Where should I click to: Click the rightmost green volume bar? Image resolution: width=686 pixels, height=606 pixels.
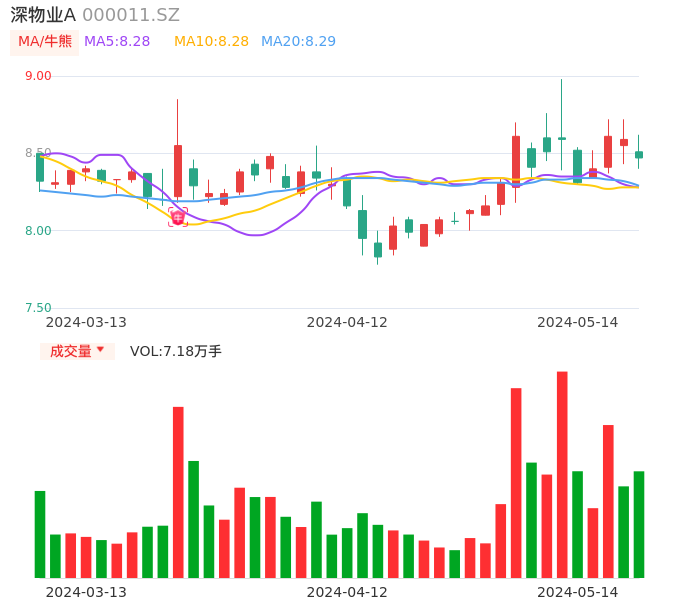tap(639, 524)
